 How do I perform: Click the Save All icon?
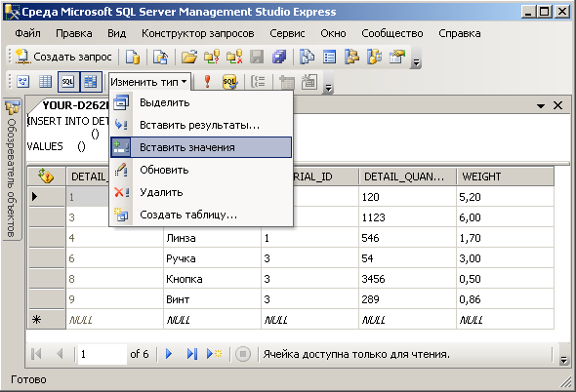coord(279,57)
